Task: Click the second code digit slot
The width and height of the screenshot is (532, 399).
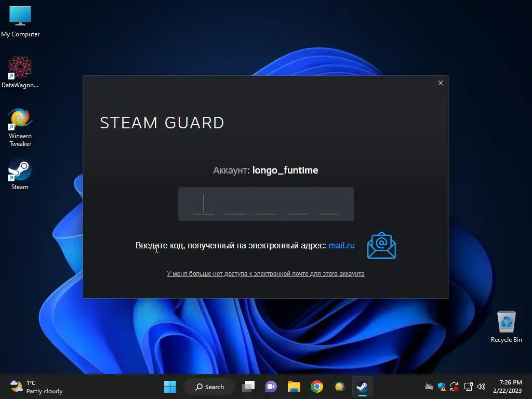Action: pos(235,204)
